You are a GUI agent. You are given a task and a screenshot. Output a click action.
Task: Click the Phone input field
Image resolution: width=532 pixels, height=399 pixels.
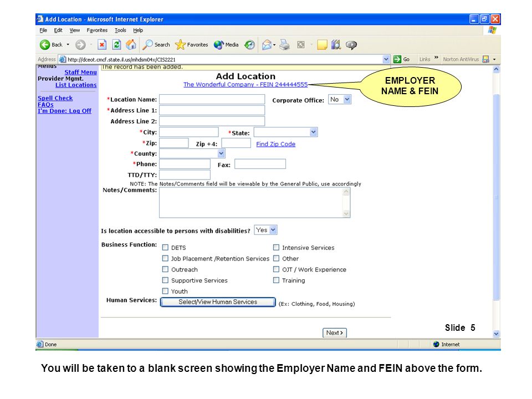pyautogui.click(x=185, y=164)
